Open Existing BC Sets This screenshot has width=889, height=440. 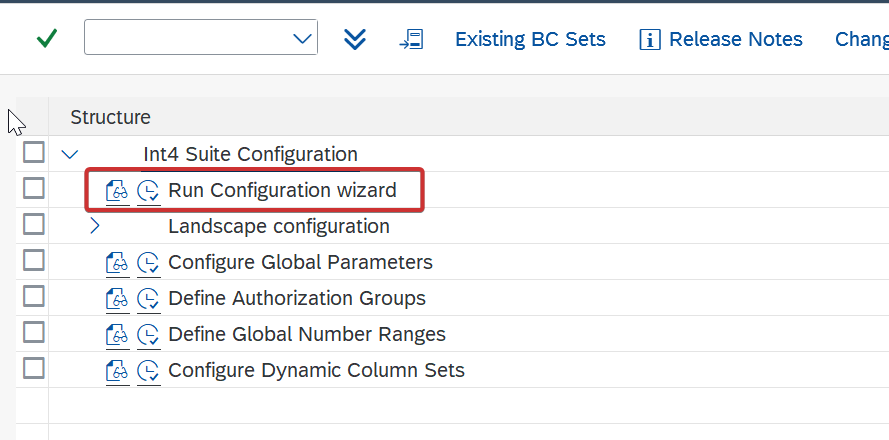(530, 39)
